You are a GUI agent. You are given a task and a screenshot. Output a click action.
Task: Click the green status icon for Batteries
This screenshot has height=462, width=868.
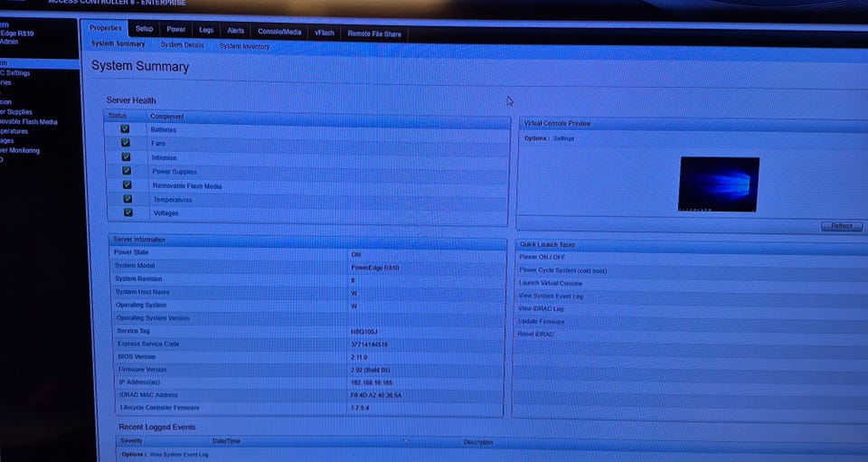pos(125,129)
